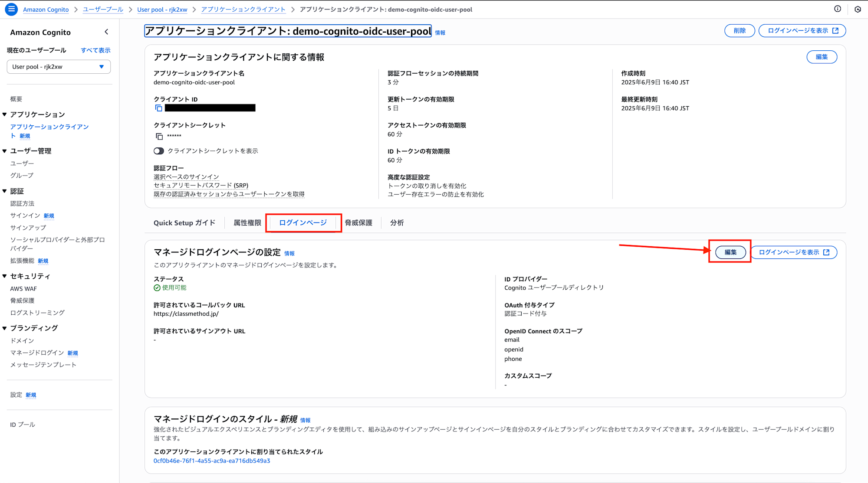Open グループ in sidebar

22,176
